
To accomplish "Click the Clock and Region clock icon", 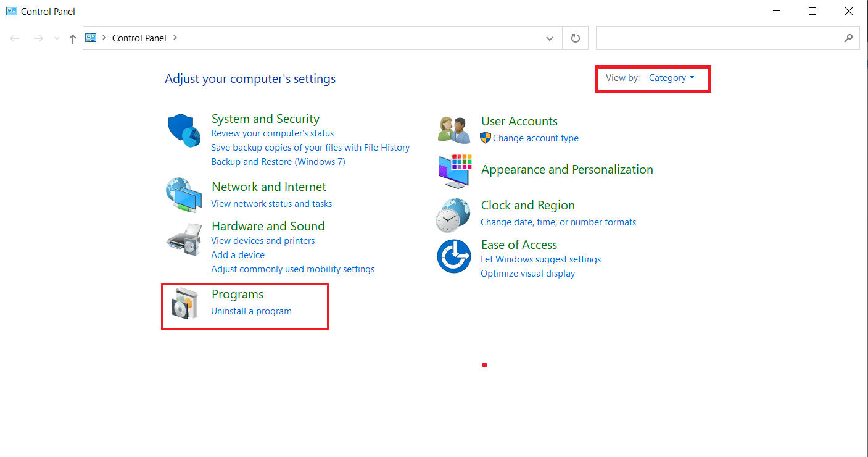I will (x=453, y=215).
